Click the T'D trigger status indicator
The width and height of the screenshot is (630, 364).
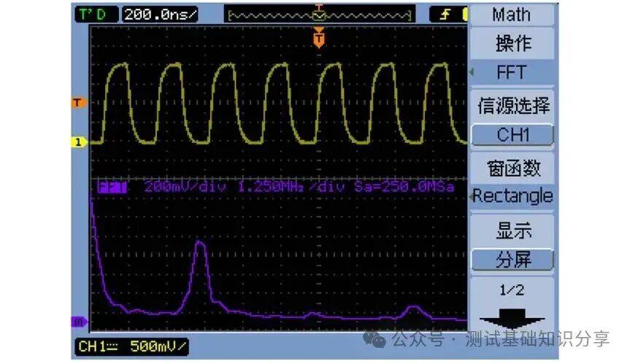tap(96, 15)
